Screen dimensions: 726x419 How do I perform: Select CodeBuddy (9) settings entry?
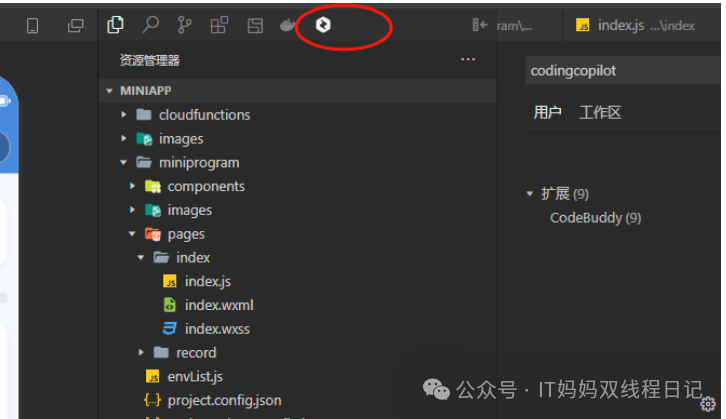pyautogui.click(x=595, y=218)
